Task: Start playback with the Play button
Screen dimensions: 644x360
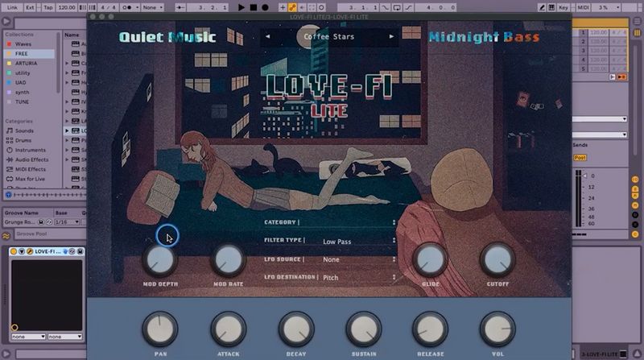Action: pyautogui.click(x=241, y=7)
